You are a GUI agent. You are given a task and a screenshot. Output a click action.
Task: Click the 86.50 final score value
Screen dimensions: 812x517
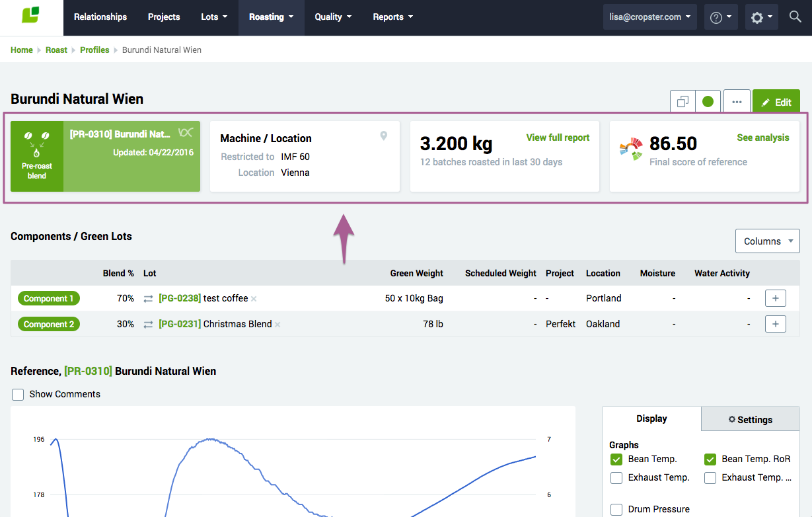(x=673, y=143)
